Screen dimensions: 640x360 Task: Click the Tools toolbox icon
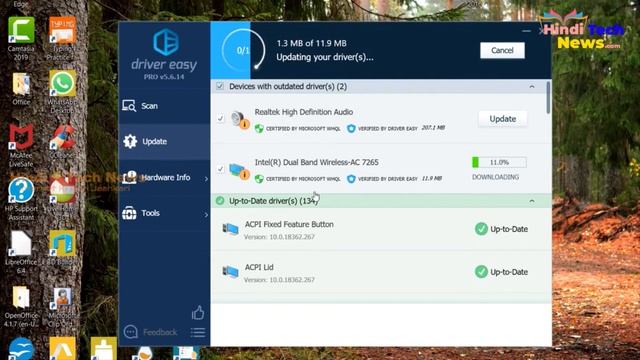tap(129, 213)
